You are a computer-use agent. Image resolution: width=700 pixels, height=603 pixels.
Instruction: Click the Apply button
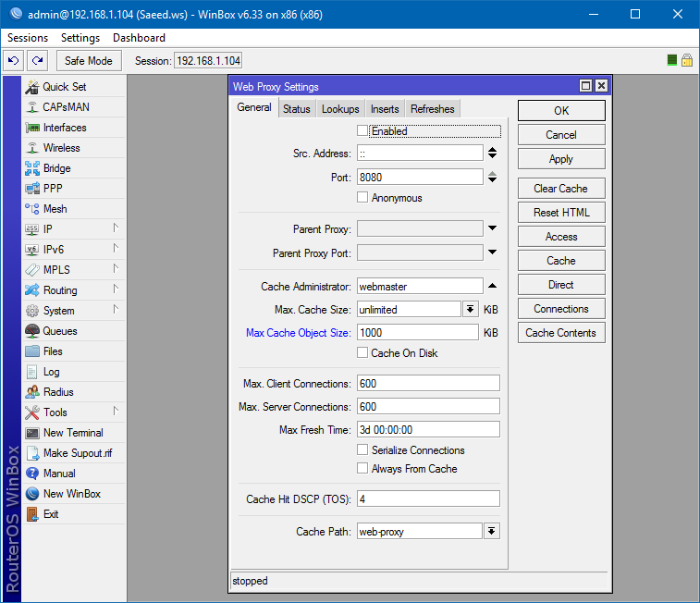pyautogui.click(x=561, y=159)
